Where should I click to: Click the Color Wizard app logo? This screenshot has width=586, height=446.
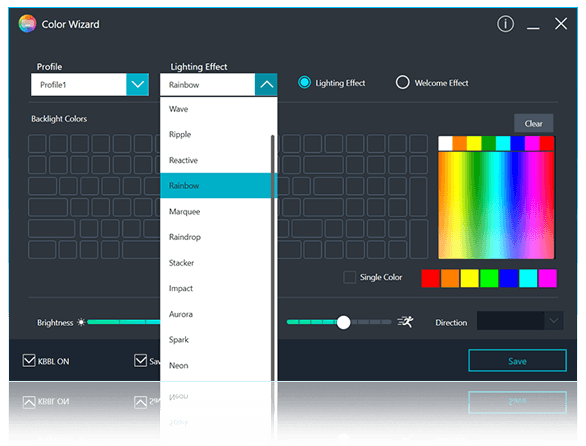pyautogui.click(x=27, y=24)
